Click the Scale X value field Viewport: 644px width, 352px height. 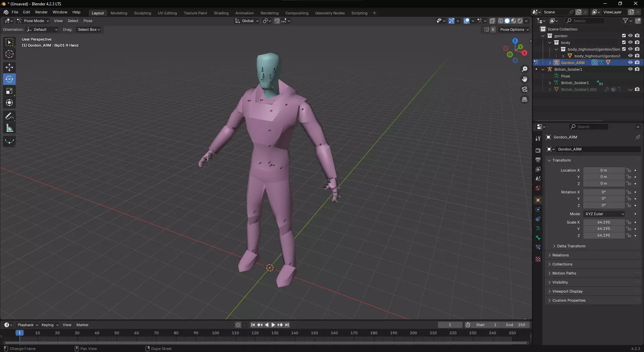tap(603, 222)
